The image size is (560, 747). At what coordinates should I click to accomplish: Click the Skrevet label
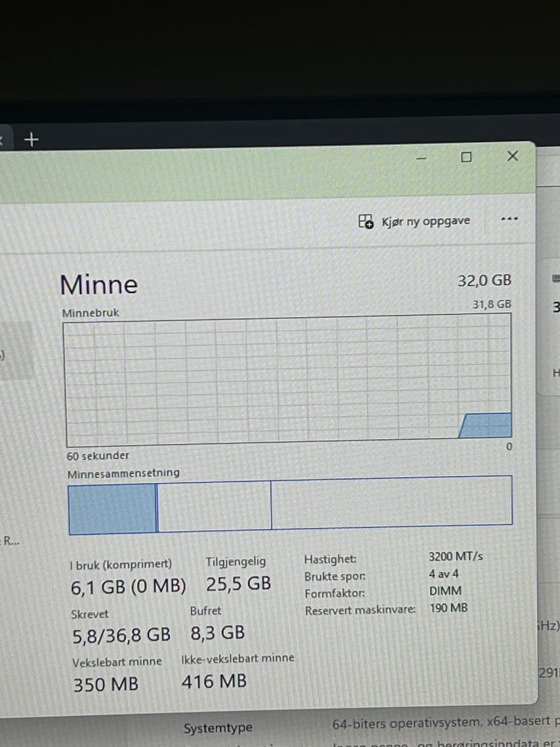(x=90, y=614)
